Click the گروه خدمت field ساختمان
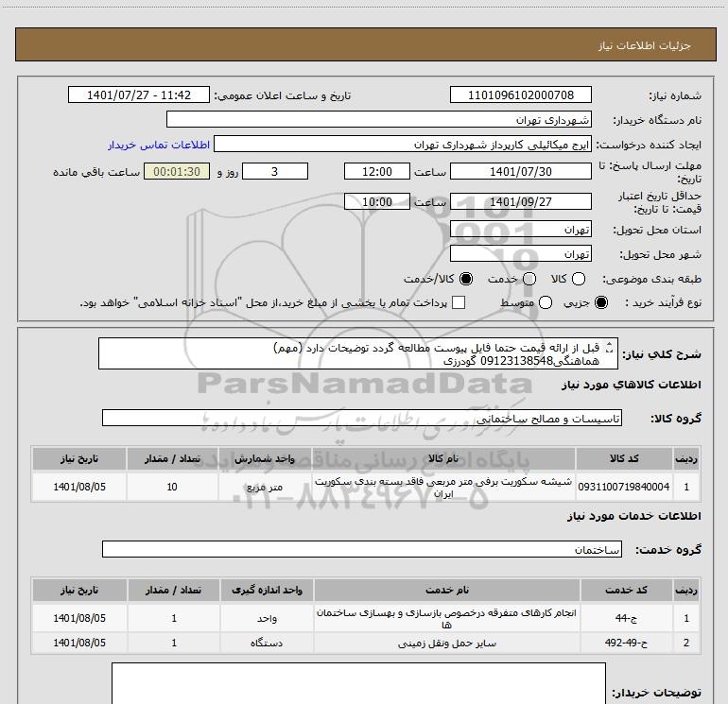This screenshot has width=728, height=704. pyautogui.click(x=362, y=549)
